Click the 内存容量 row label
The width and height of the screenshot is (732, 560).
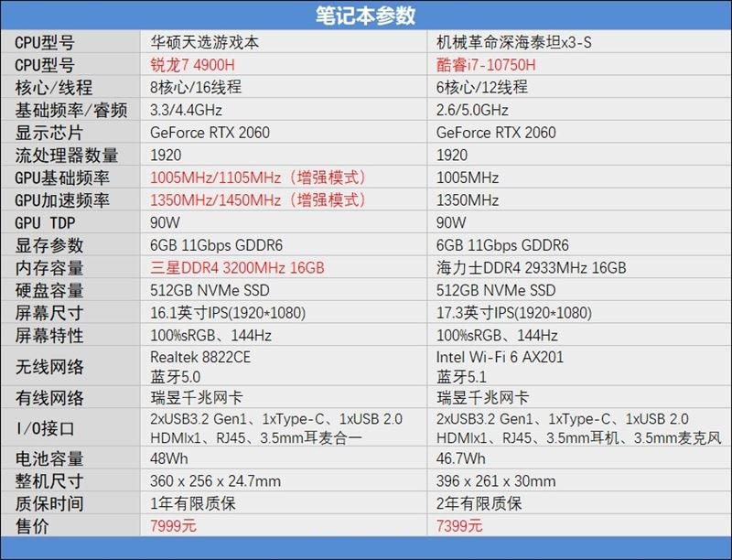(49, 268)
